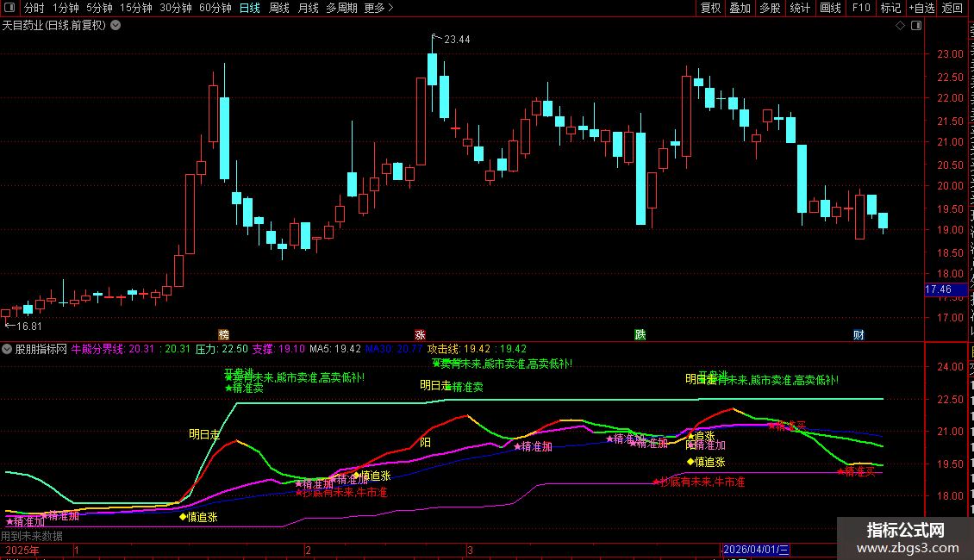Click the 榜 marker below the price chart

(223, 334)
